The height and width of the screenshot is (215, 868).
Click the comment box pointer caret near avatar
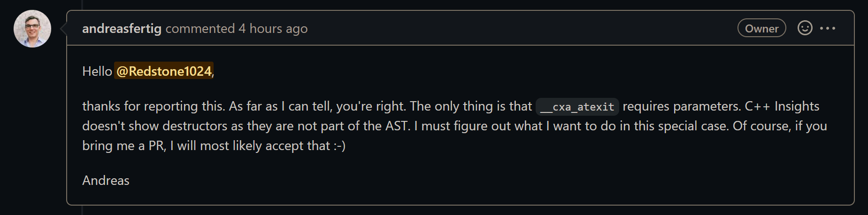(x=63, y=29)
